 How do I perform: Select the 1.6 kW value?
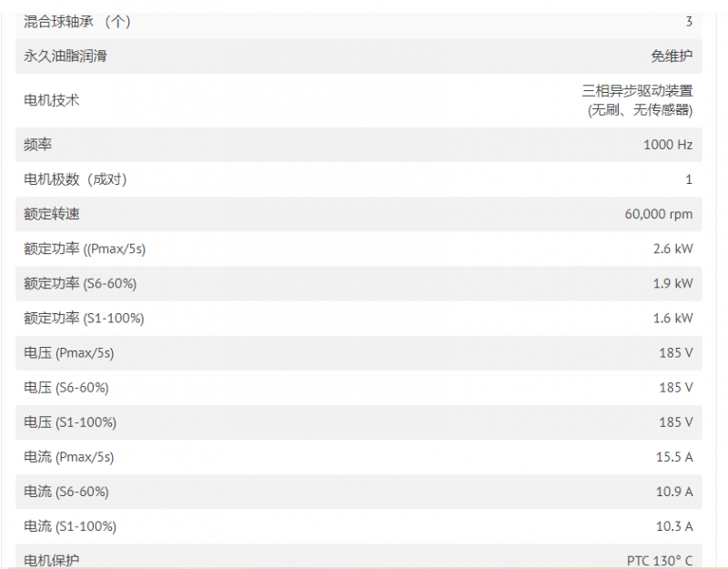672,318
